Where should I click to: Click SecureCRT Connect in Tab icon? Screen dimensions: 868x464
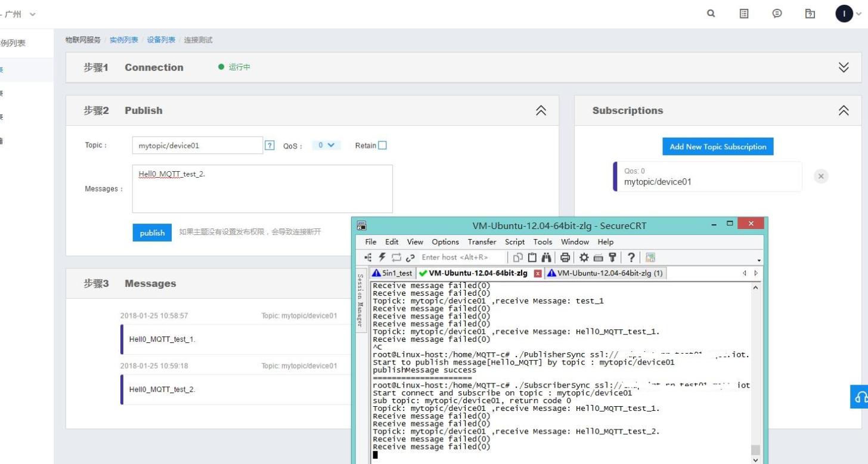click(396, 257)
